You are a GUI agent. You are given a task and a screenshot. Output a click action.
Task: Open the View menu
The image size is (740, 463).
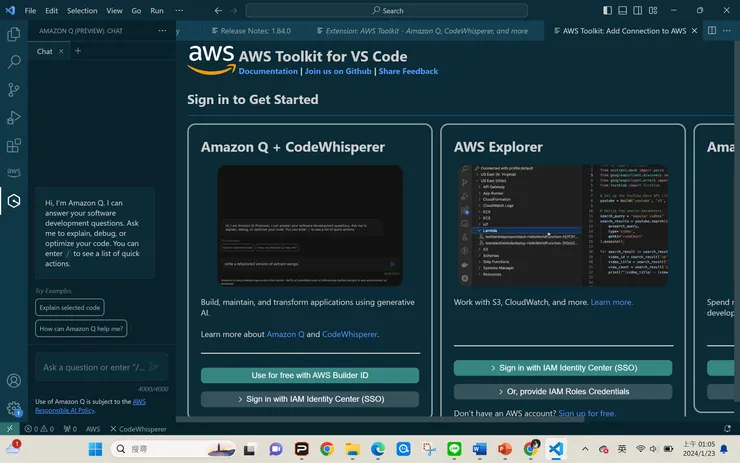pos(114,10)
